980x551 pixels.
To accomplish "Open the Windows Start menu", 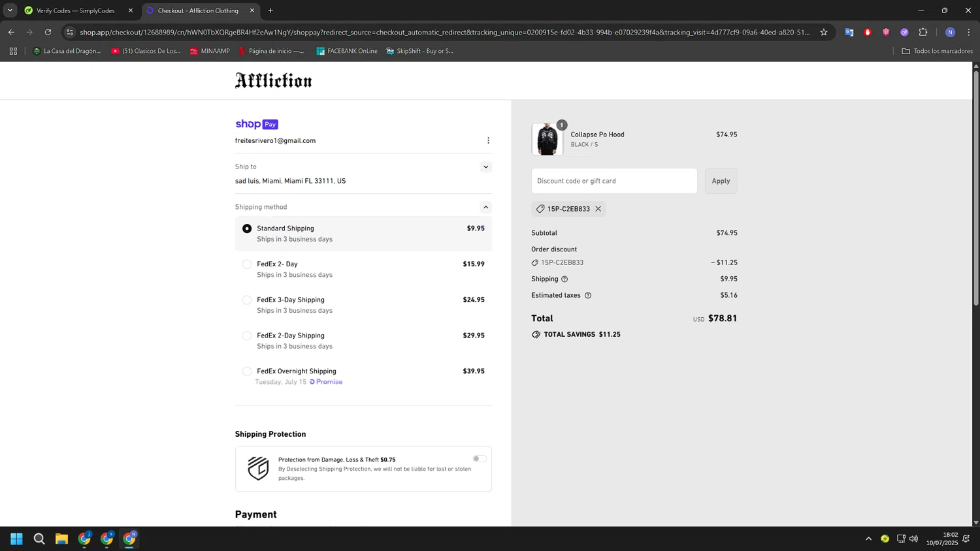I will (x=17, y=539).
